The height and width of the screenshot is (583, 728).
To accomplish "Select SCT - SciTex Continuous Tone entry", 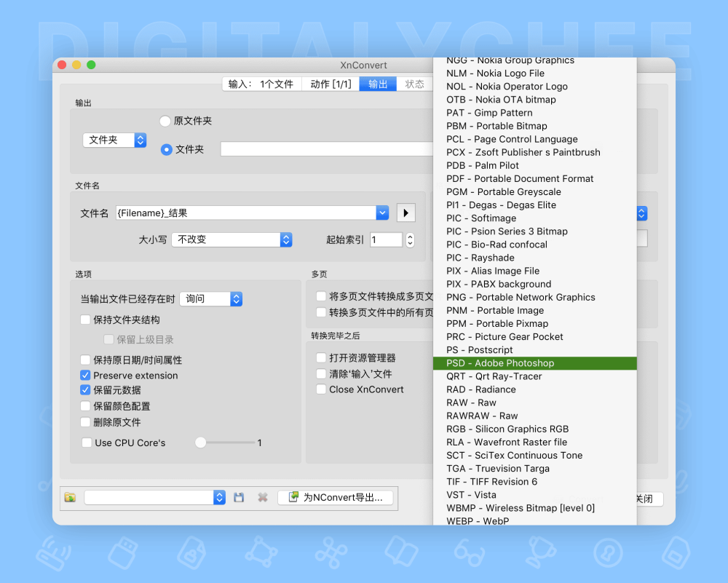I will tap(535, 456).
